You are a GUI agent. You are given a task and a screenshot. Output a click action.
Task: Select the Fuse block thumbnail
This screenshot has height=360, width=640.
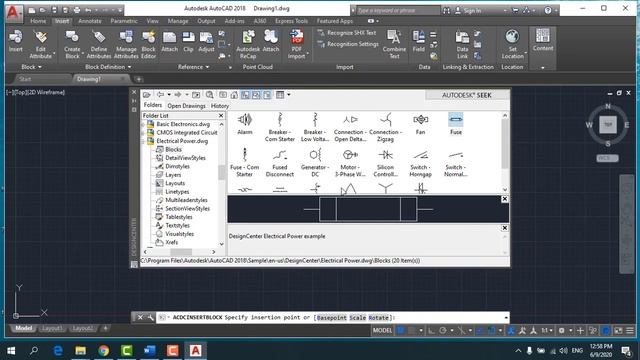[456, 124]
